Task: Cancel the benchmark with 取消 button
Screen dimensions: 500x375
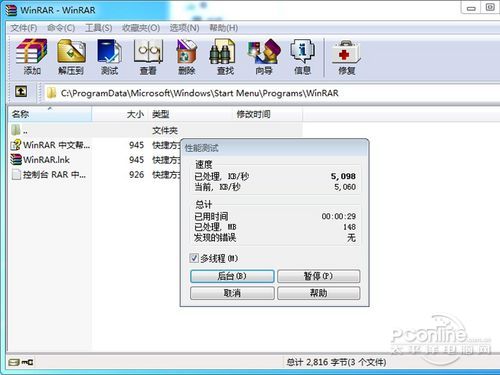Action: coord(232,293)
